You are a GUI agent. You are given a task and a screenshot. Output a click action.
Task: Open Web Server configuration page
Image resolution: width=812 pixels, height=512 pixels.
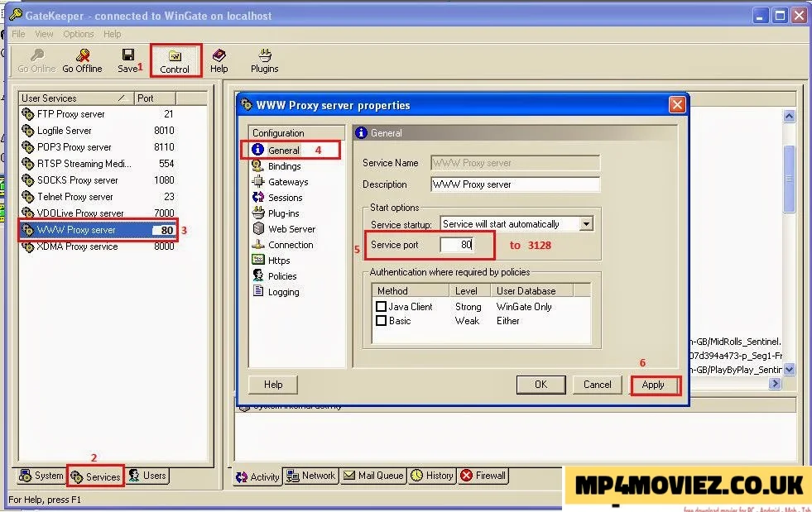point(291,229)
